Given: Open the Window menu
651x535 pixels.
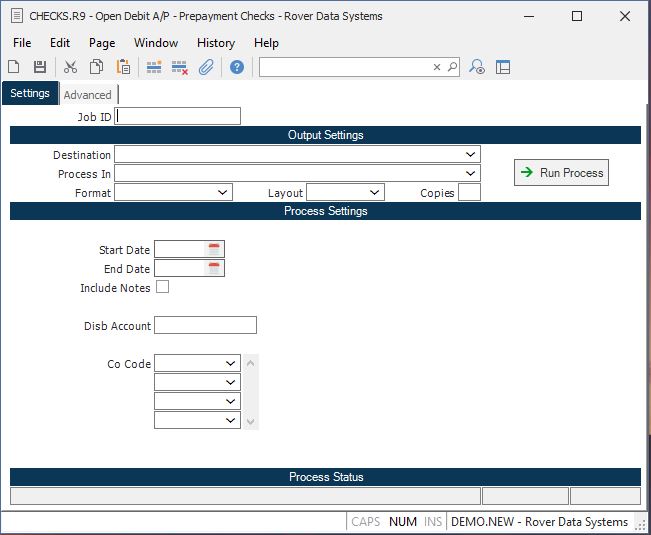Looking at the screenshot, I should 156,43.
